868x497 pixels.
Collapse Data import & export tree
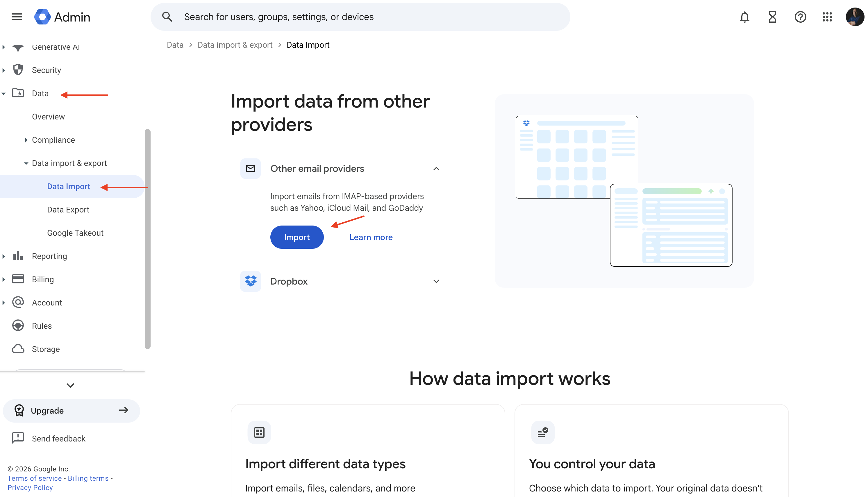[26, 163]
